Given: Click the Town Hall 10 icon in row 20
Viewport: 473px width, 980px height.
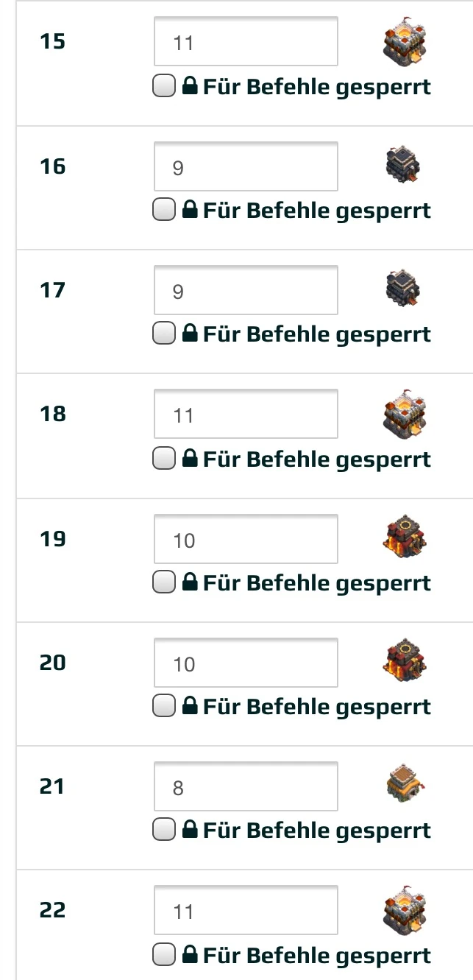Looking at the screenshot, I should pos(404,662).
